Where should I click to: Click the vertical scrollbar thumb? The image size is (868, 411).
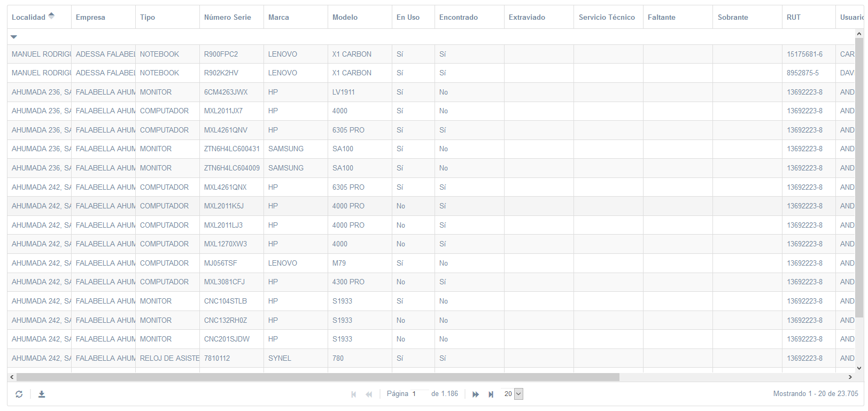pos(859,177)
